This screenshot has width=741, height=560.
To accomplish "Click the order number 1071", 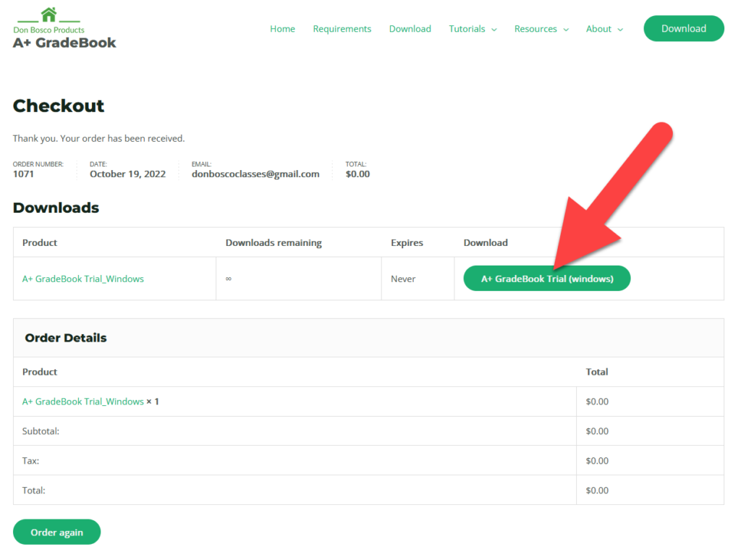I will 23,174.
